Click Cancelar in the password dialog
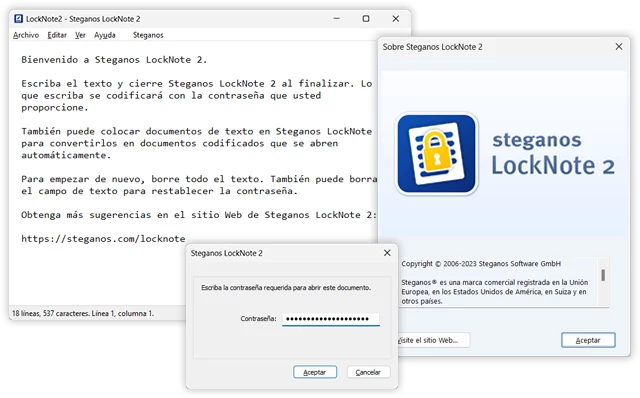The height and width of the screenshot is (398, 640). [x=368, y=372]
